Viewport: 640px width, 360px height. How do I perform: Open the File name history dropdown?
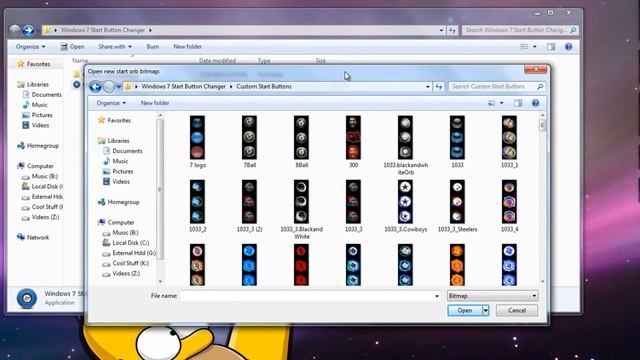[x=437, y=296]
